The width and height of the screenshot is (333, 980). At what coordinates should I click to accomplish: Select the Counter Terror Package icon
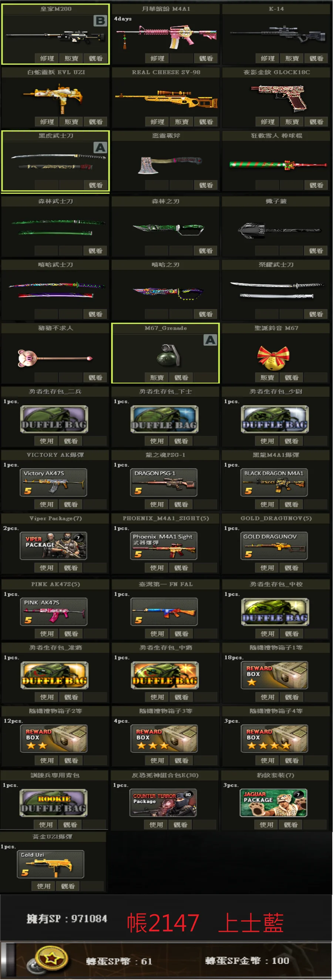(163, 803)
